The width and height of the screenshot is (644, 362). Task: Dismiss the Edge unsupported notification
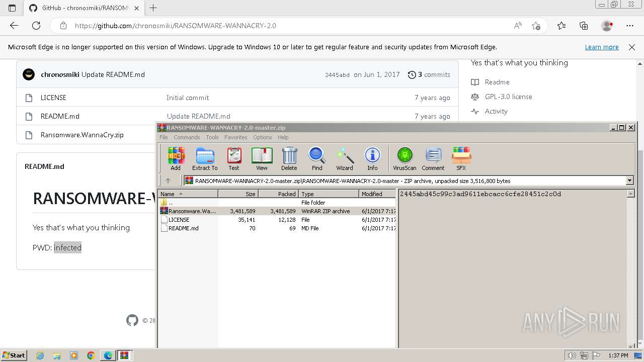click(x=632, y=47)
